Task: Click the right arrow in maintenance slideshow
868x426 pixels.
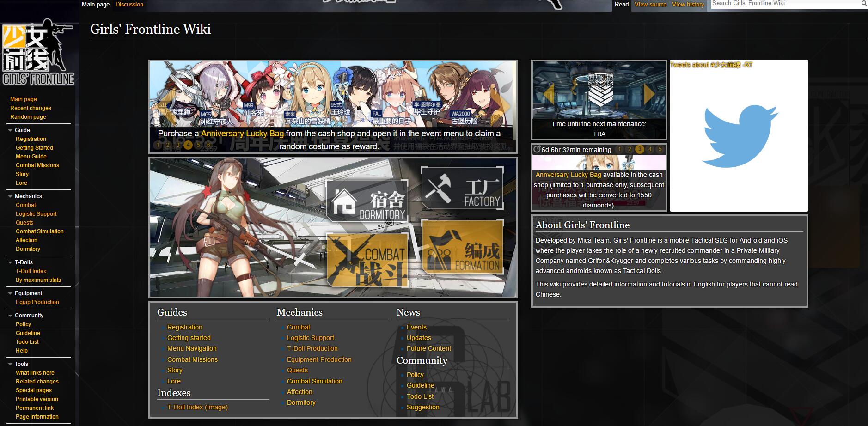Action: click(x=649, y=94)
